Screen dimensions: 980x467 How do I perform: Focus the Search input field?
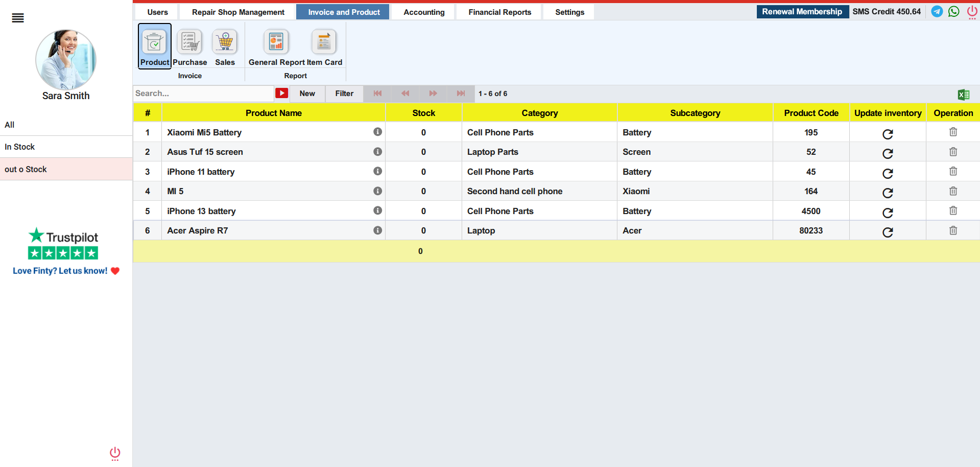[x=204, y=94]
